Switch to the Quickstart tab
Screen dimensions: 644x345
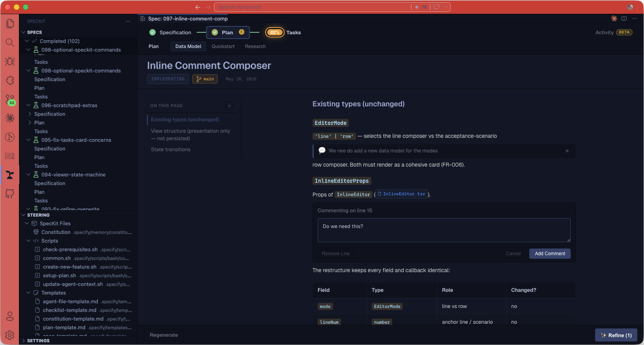[223, 46]
